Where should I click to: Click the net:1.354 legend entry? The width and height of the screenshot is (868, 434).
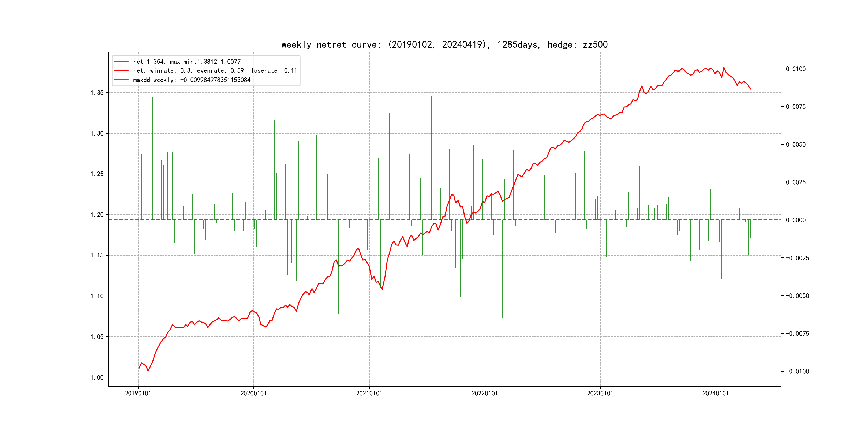tap(187, 62)
